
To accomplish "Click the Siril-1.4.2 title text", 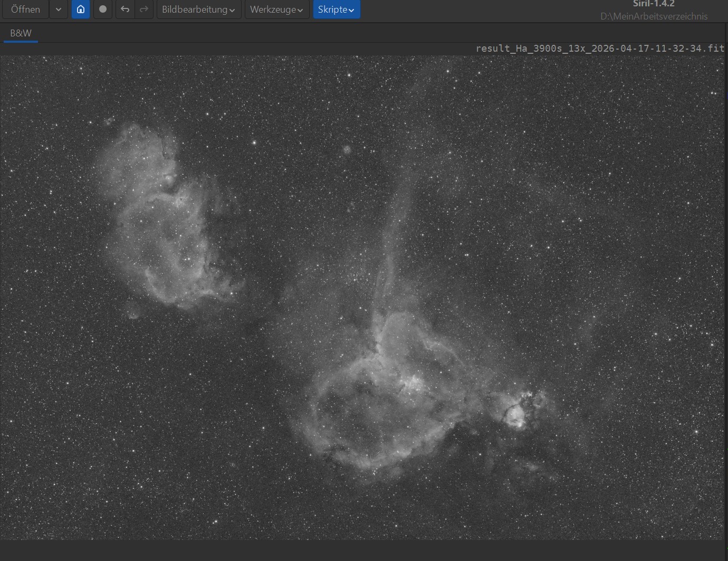I will click(654, 4).
